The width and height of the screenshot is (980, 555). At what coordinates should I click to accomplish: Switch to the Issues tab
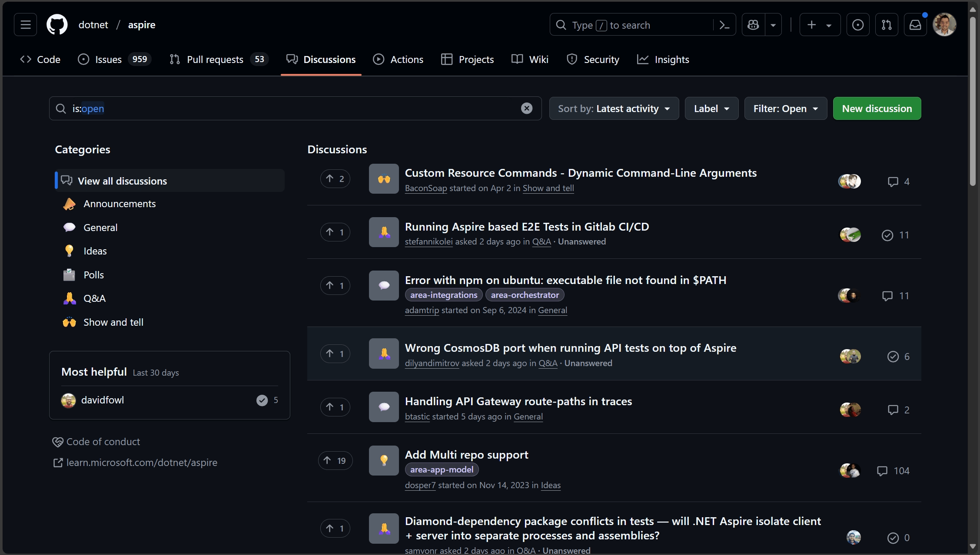(114, 59)
